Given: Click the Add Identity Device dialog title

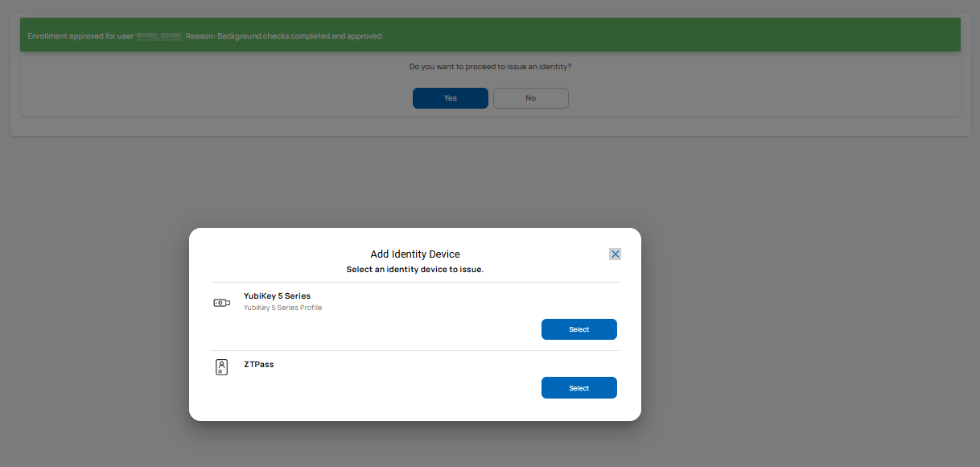Looking at the screenshot, I should pyautogui.click(x=414, y=254).
